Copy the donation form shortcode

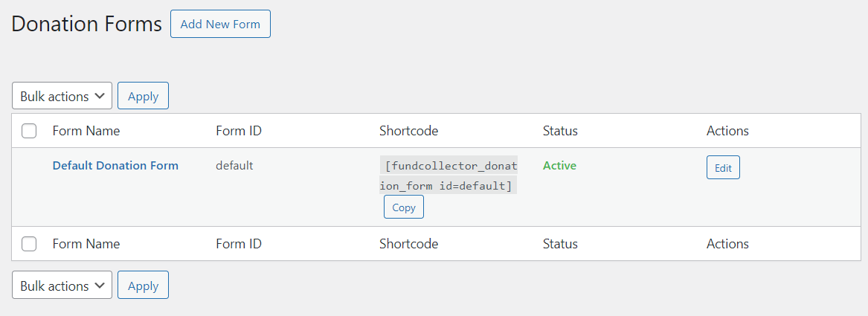pos(403,207)
